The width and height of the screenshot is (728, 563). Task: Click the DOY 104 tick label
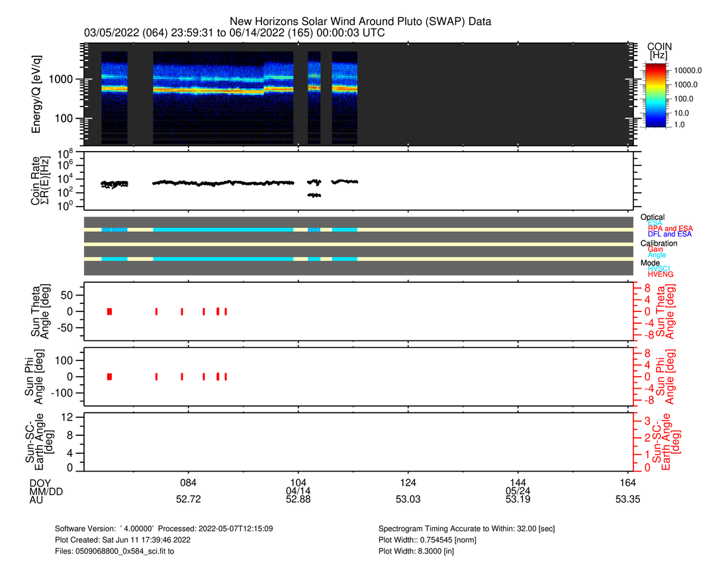click(298, 482)
